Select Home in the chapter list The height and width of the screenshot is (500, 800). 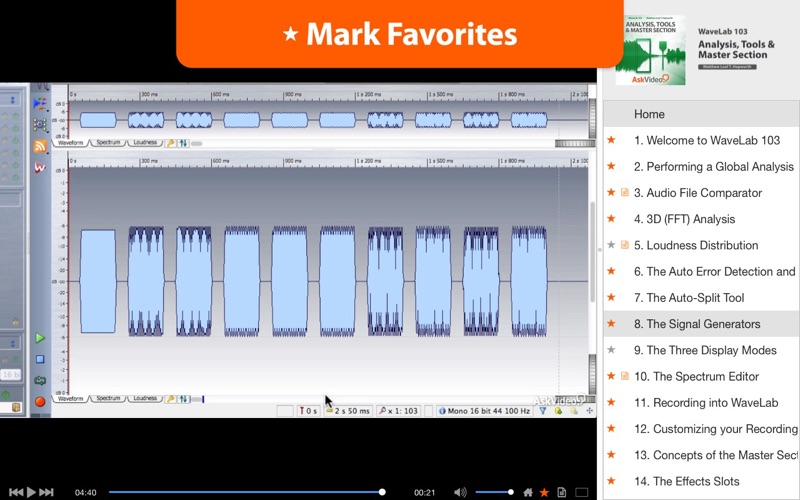pyautogui.click(x=701, y=114)
